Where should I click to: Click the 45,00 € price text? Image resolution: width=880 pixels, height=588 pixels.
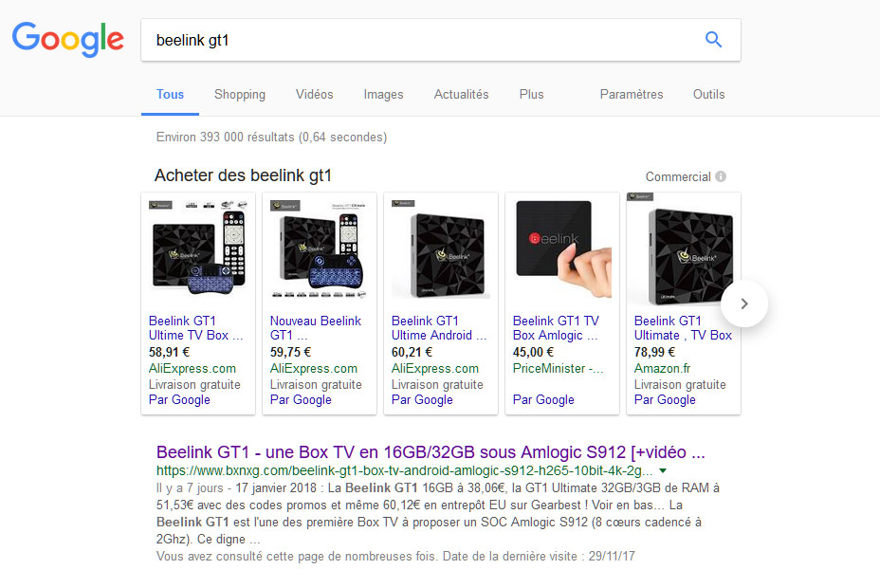[533, 353]
